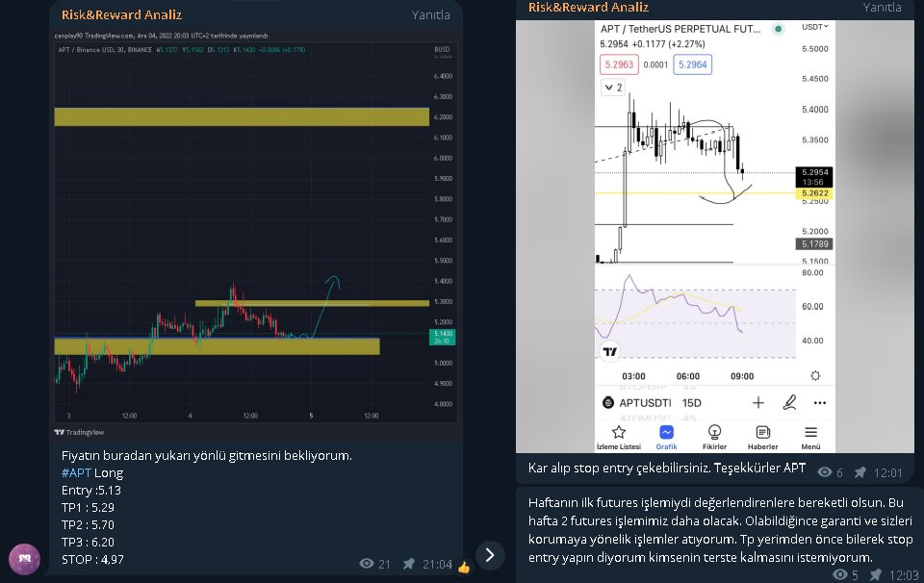This screenshot has height=583, width=924.
Task: Open the Menü hamburger tab
Action: [x=810, y=438]
